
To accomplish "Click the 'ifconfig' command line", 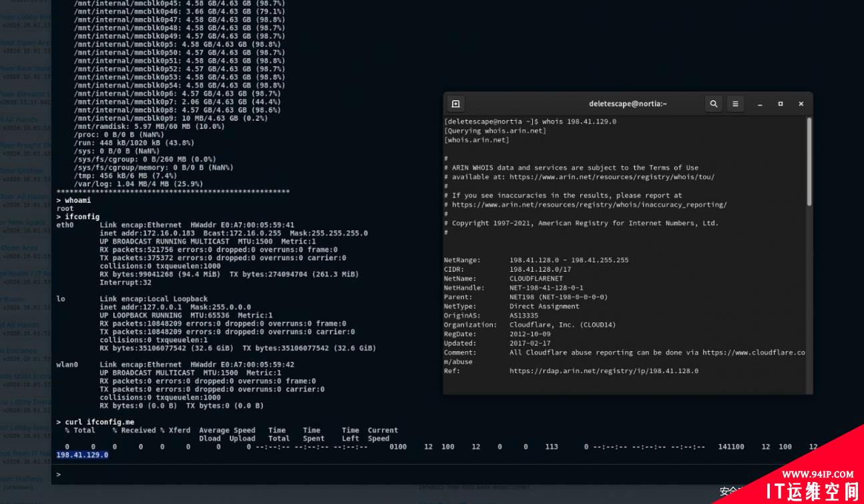I will [82, 217].
